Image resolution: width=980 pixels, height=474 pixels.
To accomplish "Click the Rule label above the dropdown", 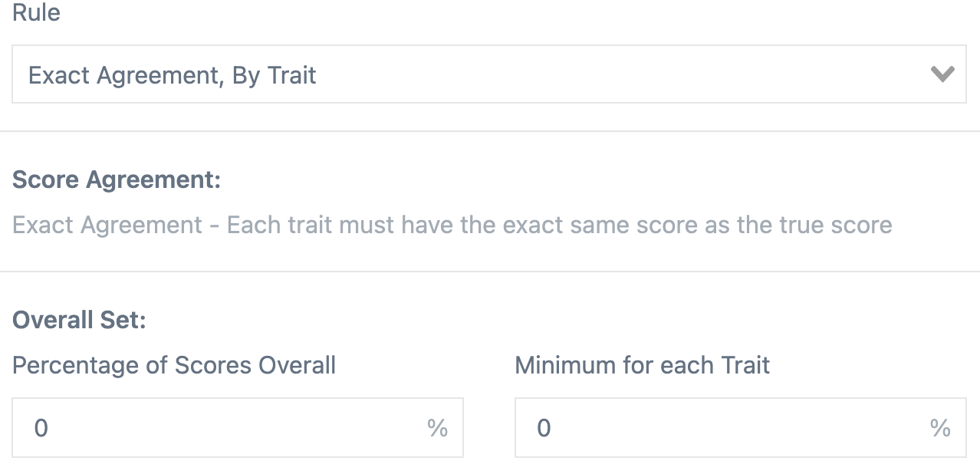I will coord(36,13).
